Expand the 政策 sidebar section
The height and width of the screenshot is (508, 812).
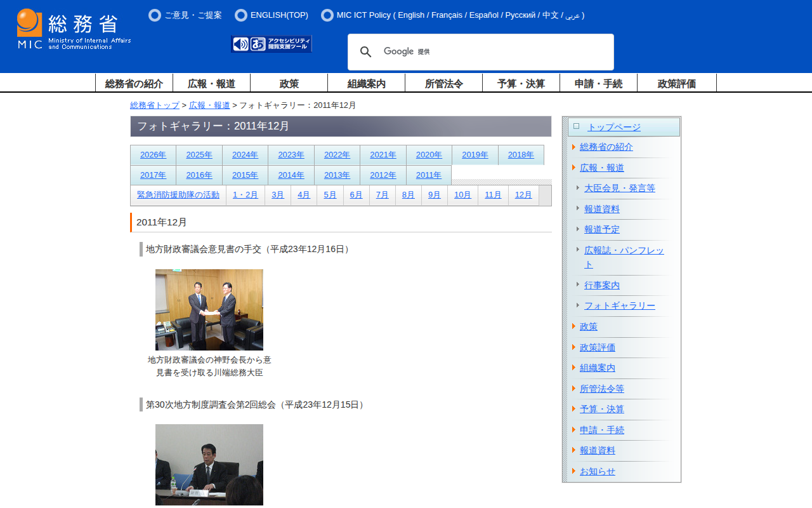(573, 326)
